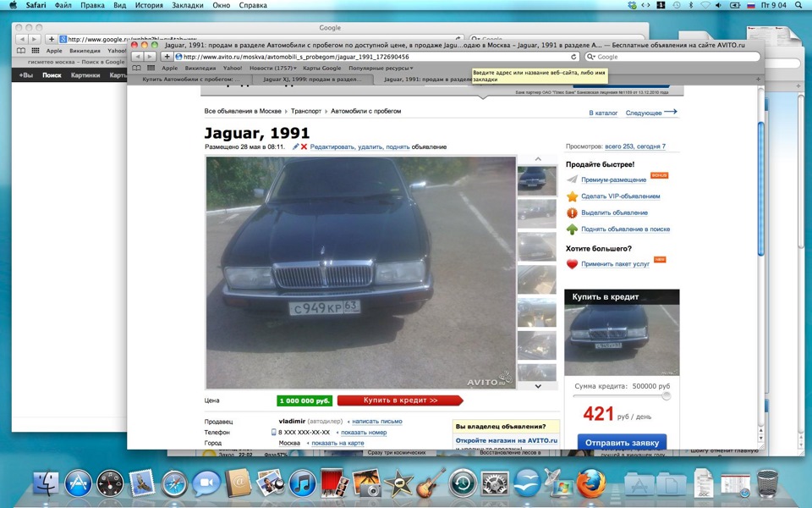
Task: Go back in avito Safari window
Action: pyautogui.click(x=138, y=57)
